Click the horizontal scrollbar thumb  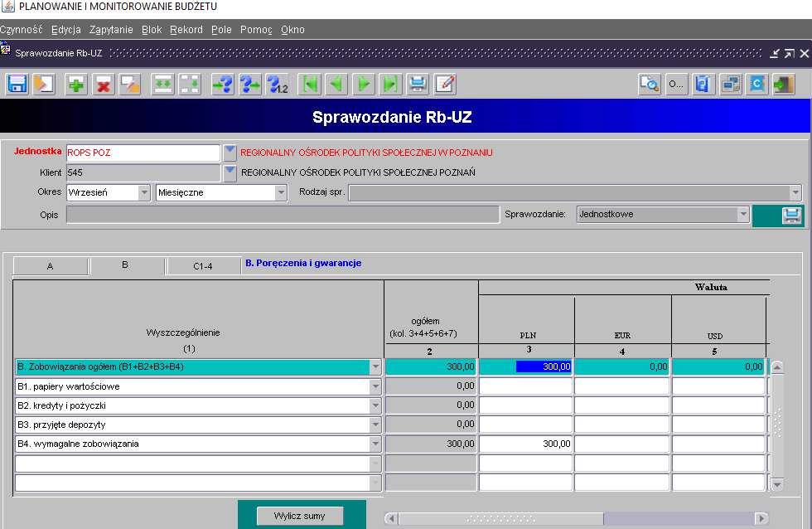point(500,518)
